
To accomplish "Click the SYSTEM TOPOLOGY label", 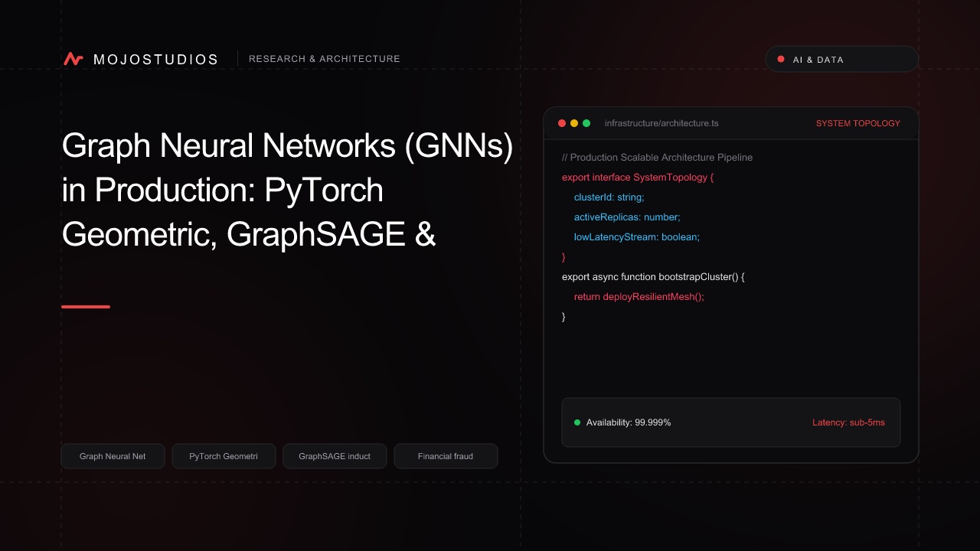I will 858,123.
